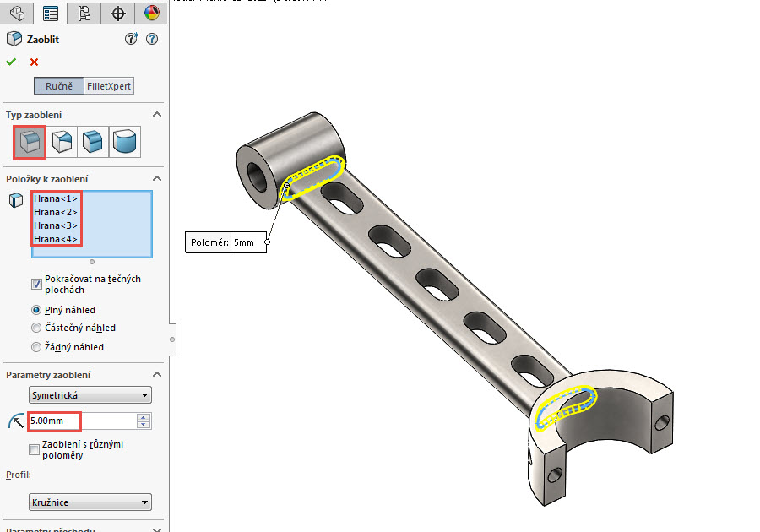Open the 'Kružnice' profile dropdown
This screenshot has width=760, height=532.
coord(90,502)
